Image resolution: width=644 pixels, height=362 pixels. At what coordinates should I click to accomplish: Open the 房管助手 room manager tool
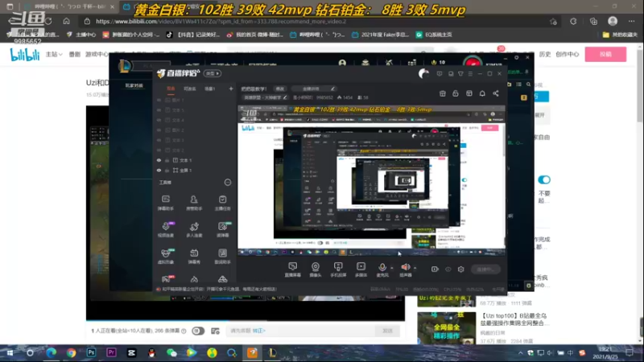[194, 203]
